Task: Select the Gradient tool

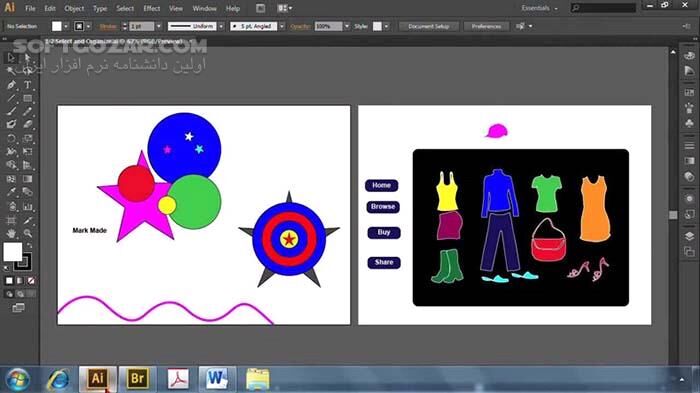Action: point(28,179)
